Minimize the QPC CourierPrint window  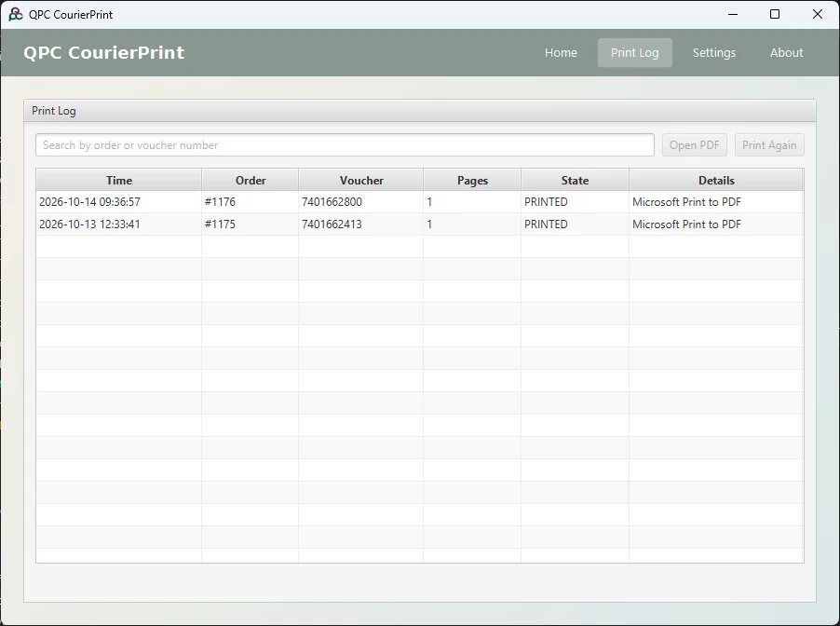(733, 15)
